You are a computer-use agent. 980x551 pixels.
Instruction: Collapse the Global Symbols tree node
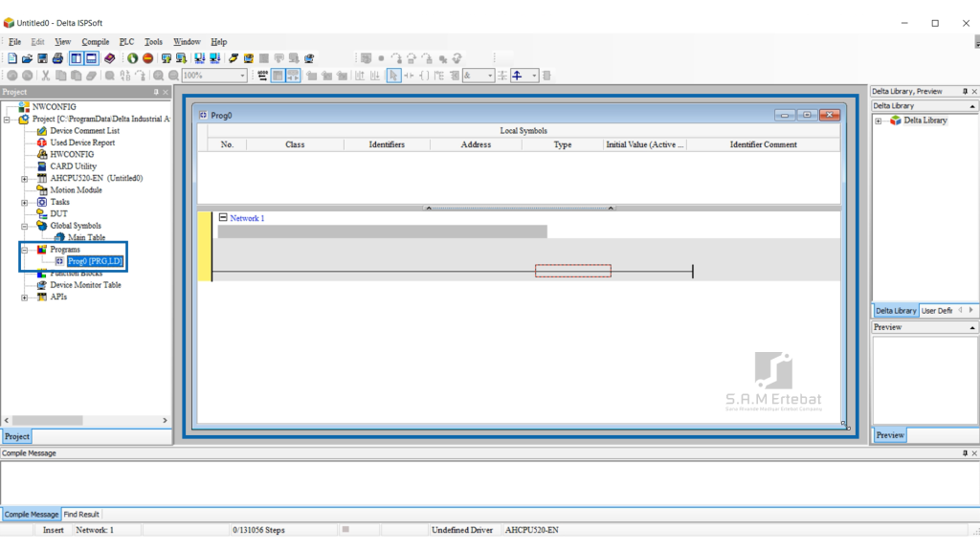click(25, 226)
